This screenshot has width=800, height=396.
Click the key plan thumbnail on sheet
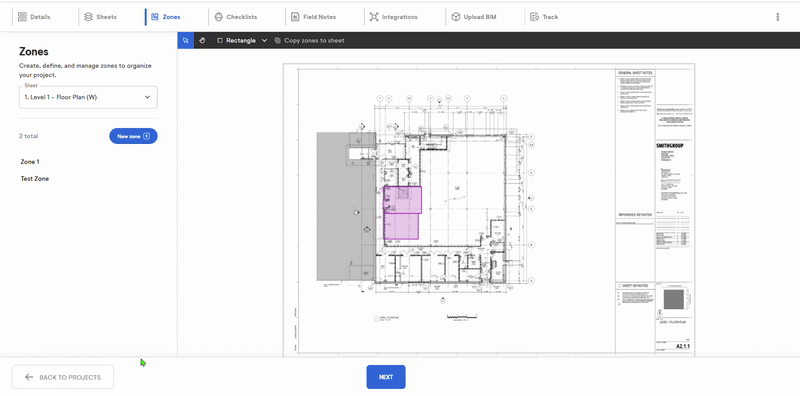click(673, 300)
